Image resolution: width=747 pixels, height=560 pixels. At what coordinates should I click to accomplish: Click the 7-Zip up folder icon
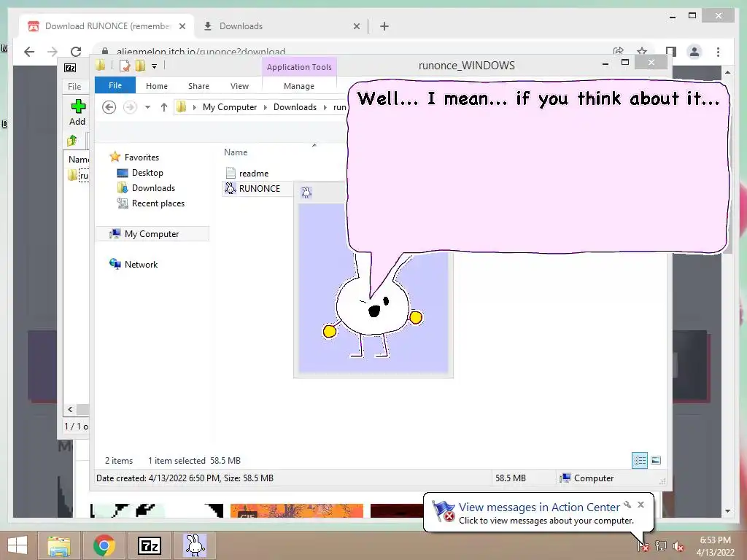click(x=72, y=141)
